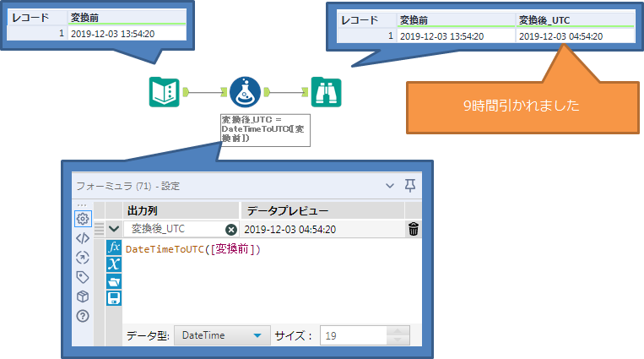Select the Formula tool flask icon
Screen dimensions: 644x359
coord(246,92)
